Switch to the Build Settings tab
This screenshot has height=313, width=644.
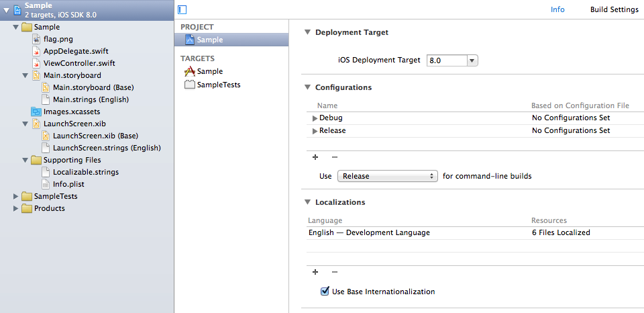pyautogui.click(x=614, y=9)
